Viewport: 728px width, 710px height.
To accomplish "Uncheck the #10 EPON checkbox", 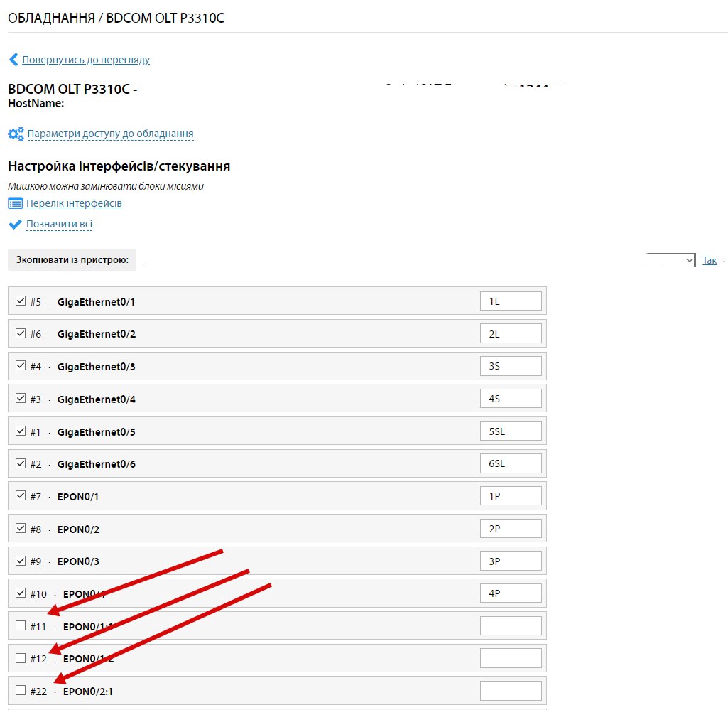I will [x=21, y=593].
